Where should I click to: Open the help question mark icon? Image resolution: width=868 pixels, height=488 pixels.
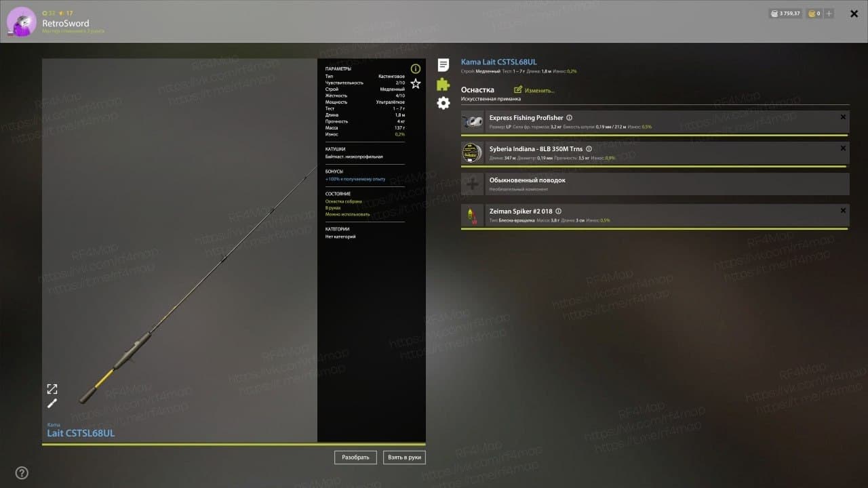22,473
